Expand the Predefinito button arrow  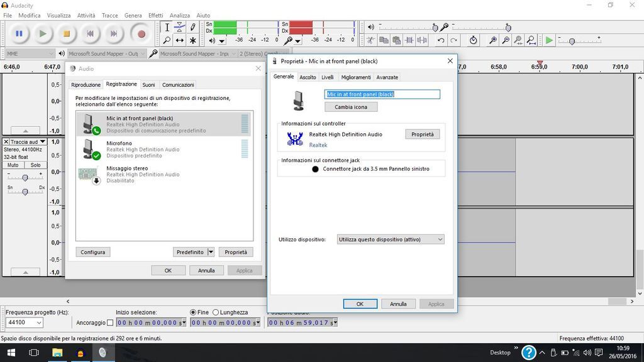211,252
